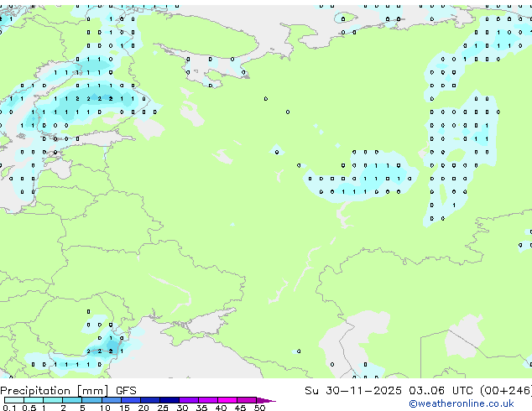Viewport: 532px width, 411px height.
Task: Select the 35–40 mm violet legend swatch
Action: 208,400
